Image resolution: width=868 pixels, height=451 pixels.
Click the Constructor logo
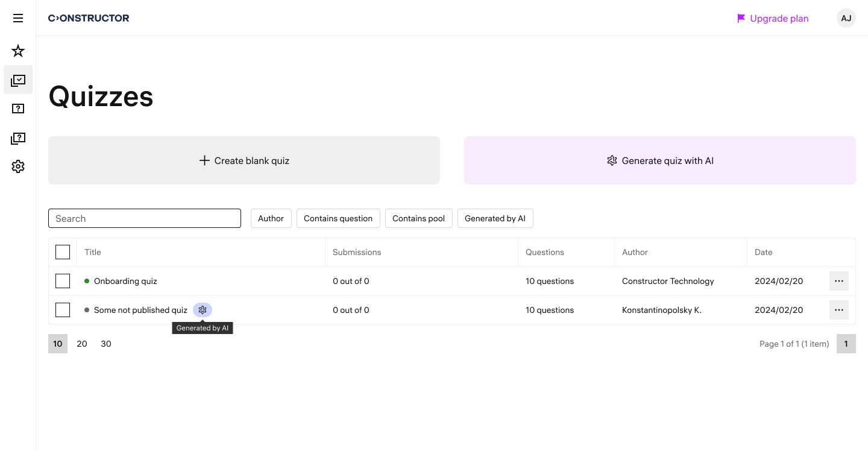(x=89, y=18)
